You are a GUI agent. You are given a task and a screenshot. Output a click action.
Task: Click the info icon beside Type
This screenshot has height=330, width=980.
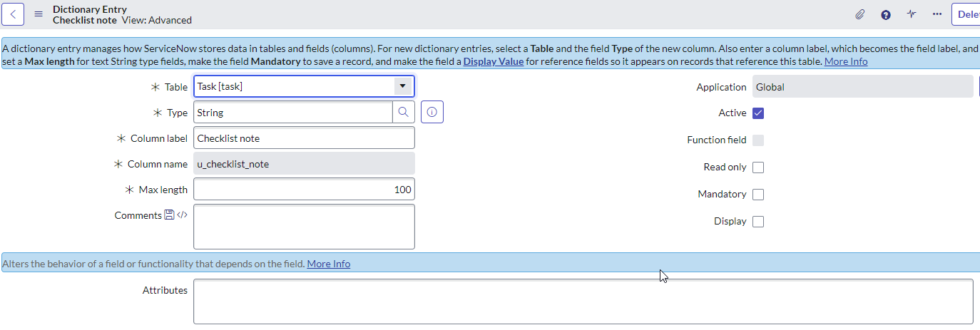(x=432, y=113)
